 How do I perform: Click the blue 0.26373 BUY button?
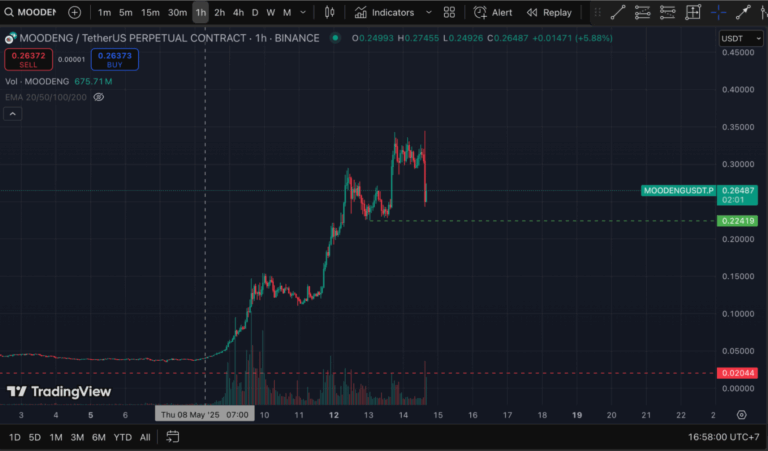[115, 59]
